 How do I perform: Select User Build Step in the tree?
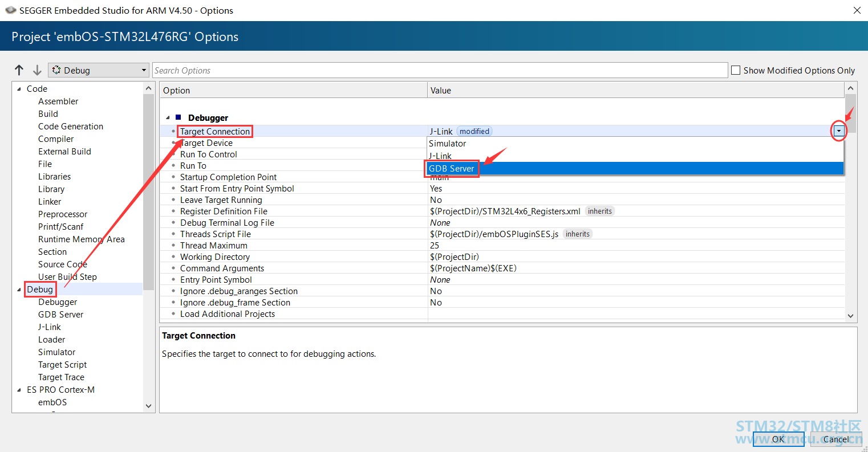pos(67,277)
